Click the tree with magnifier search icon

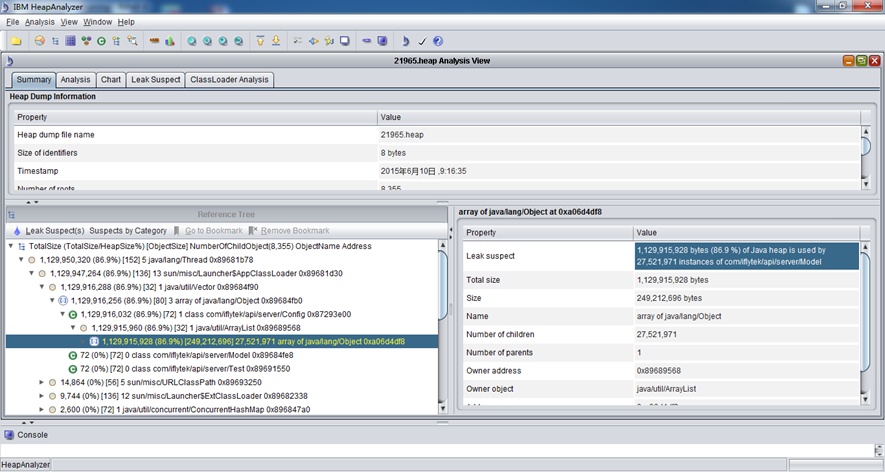coord(132,41)
